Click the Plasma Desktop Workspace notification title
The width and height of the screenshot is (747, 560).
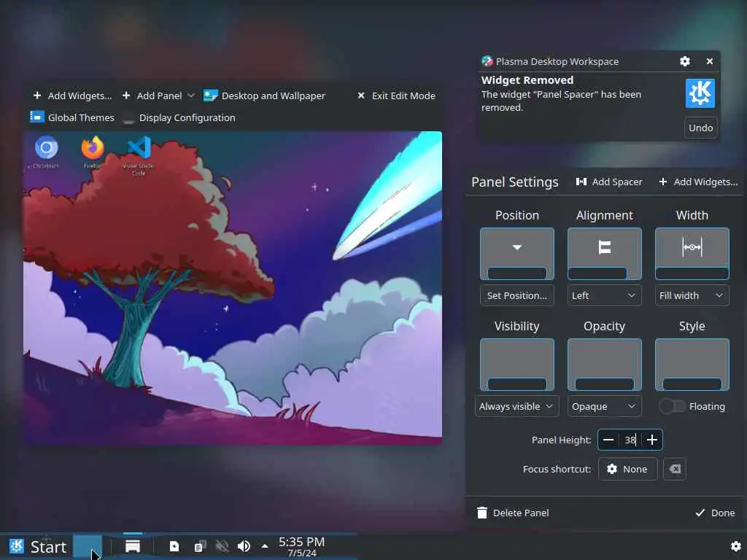[557, 61]
